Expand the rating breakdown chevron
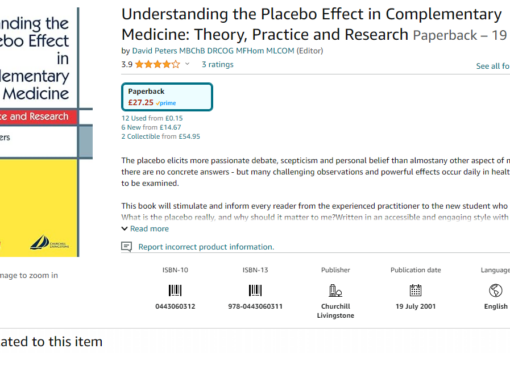 187,64
